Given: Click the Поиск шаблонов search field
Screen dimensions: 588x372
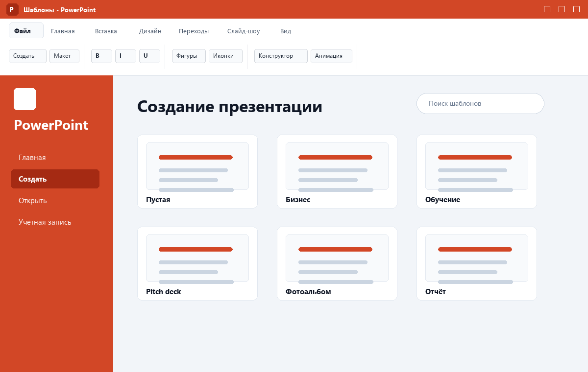Looking at the screenshot, I should coord(480,103).
